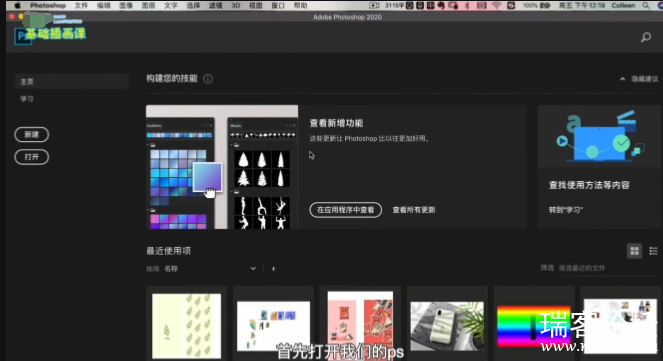Image resolution: width=663 pixels, height=361 pixels.
Task: Click the learn card laptop illustration
Action: pyautogui.click(x=600, y=136)
